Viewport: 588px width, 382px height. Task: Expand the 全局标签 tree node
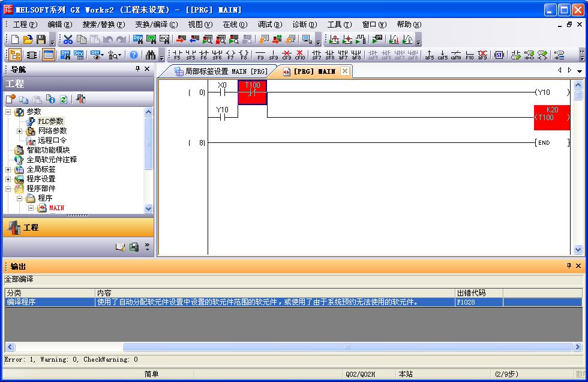(x=8, y=169)
